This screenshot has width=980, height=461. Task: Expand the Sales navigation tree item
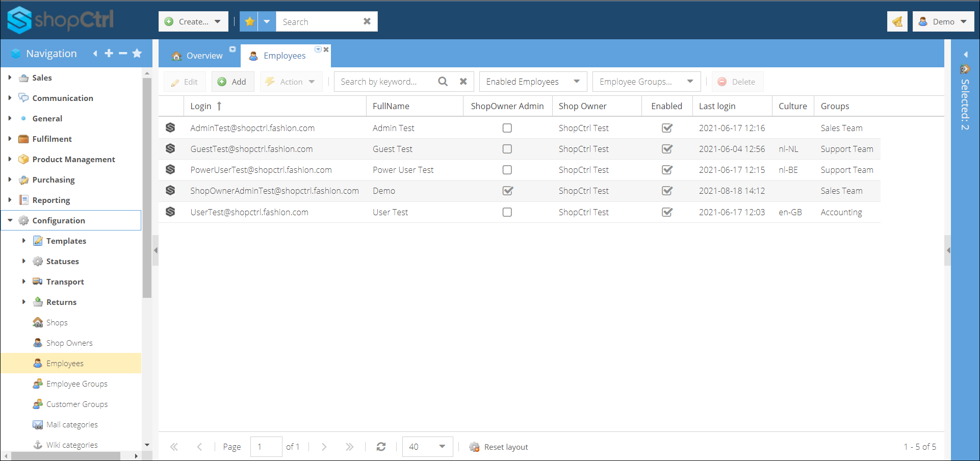[x=10, y=78]
